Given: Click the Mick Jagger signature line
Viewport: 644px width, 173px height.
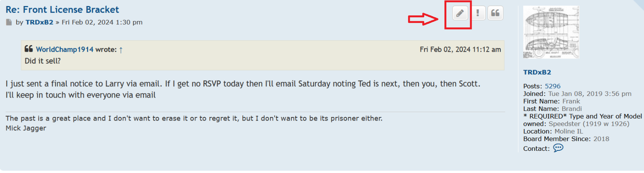Looking at the screenshot, I should click(x=26, y=128).
